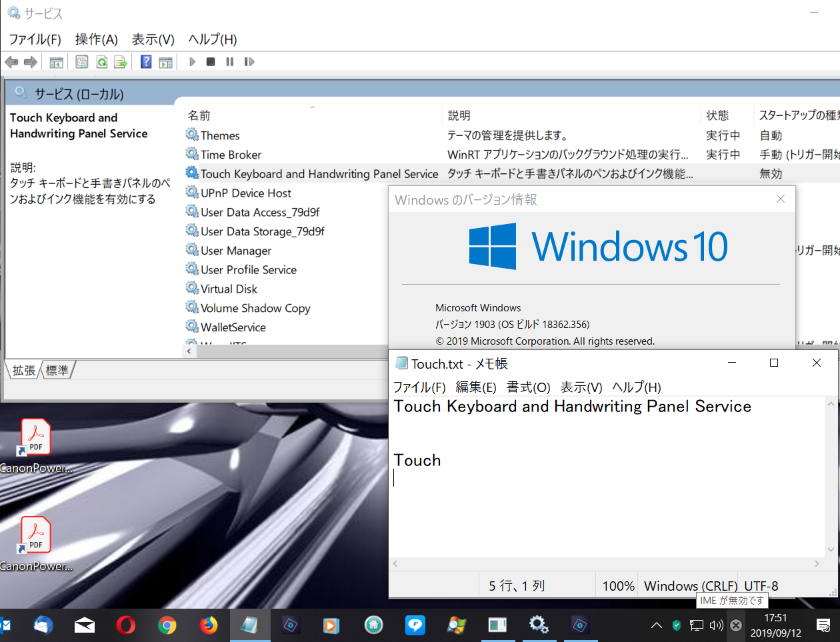
Task: Open Notepad 表示(V) menu
Action: pyautogui.click(x=581, y=387)
